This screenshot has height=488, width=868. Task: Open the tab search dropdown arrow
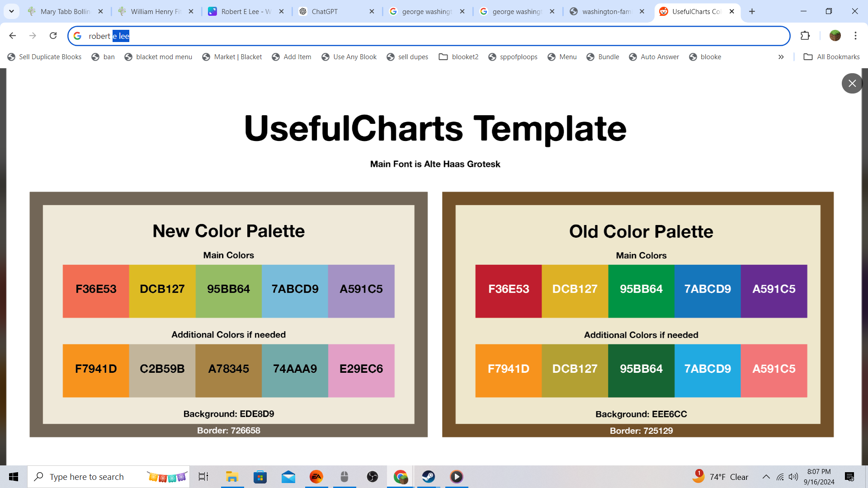coord(11,11)
